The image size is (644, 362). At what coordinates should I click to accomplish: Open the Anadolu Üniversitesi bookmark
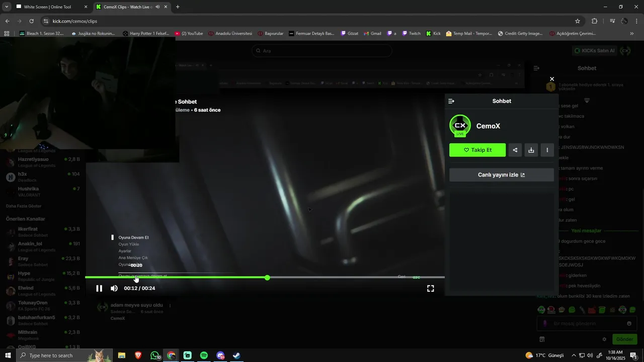[x=230, y=34]
